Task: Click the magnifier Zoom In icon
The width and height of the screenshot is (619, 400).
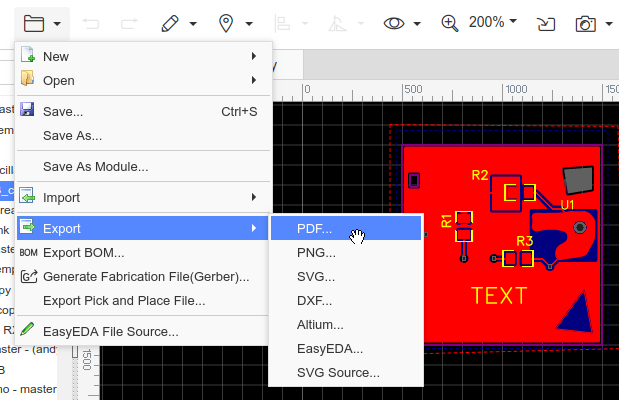Action: click(450, 24)
